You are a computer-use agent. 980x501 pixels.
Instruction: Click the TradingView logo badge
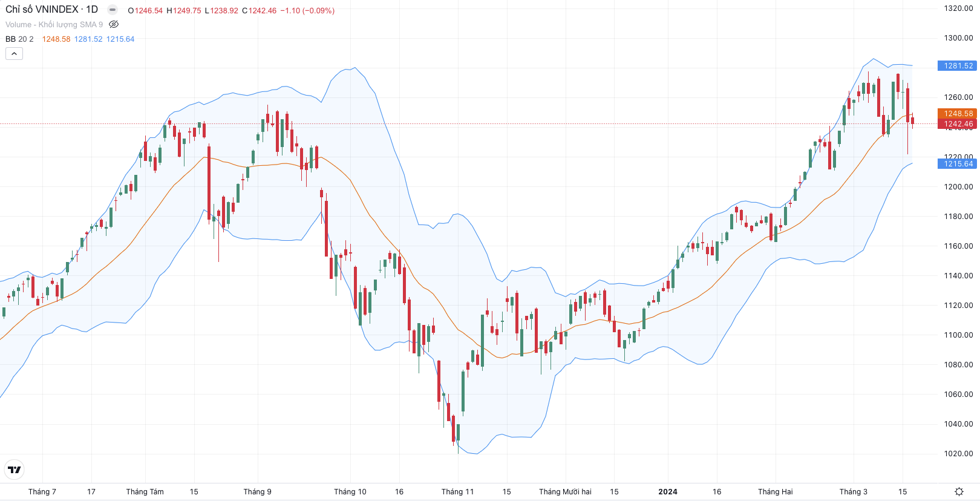pos(15,470)
